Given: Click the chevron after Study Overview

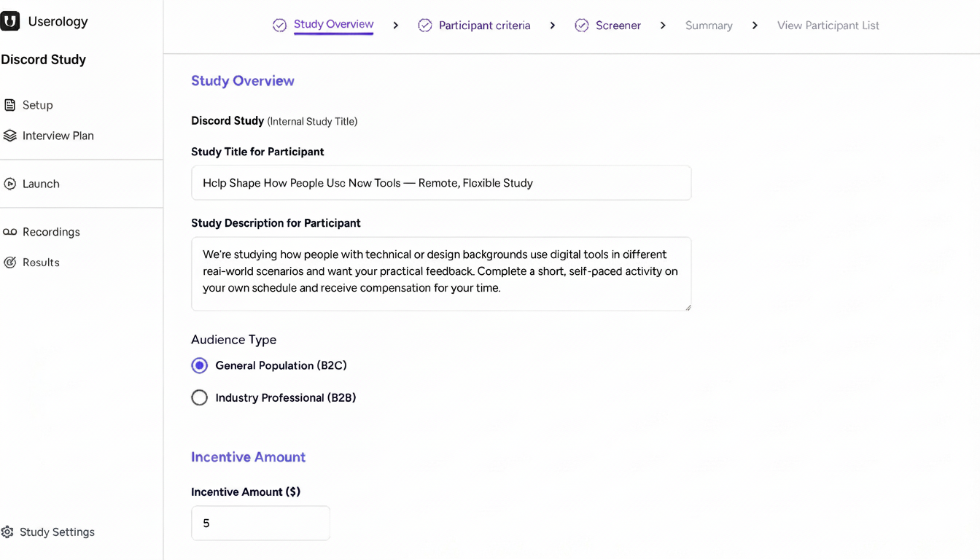Looking at the screenshot, I should coord(395,25).
